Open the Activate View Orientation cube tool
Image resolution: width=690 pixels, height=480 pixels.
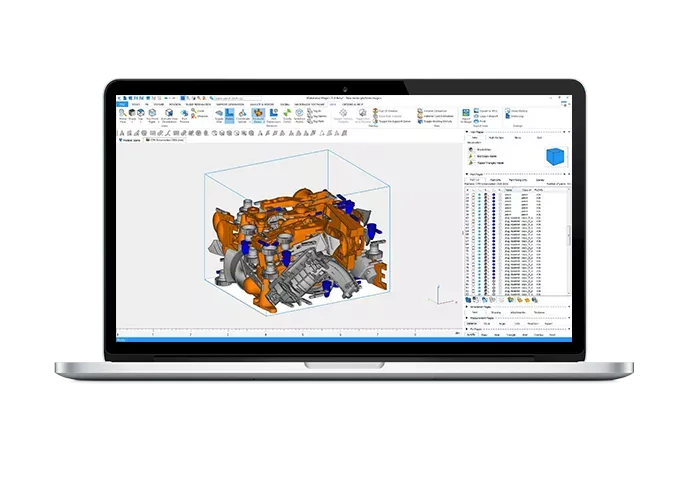pos(169,113)
